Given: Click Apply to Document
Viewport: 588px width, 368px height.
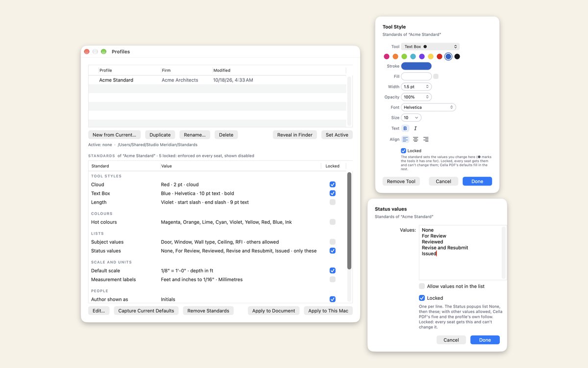Looking at the screenshot, I should click(x=273, y=311).
